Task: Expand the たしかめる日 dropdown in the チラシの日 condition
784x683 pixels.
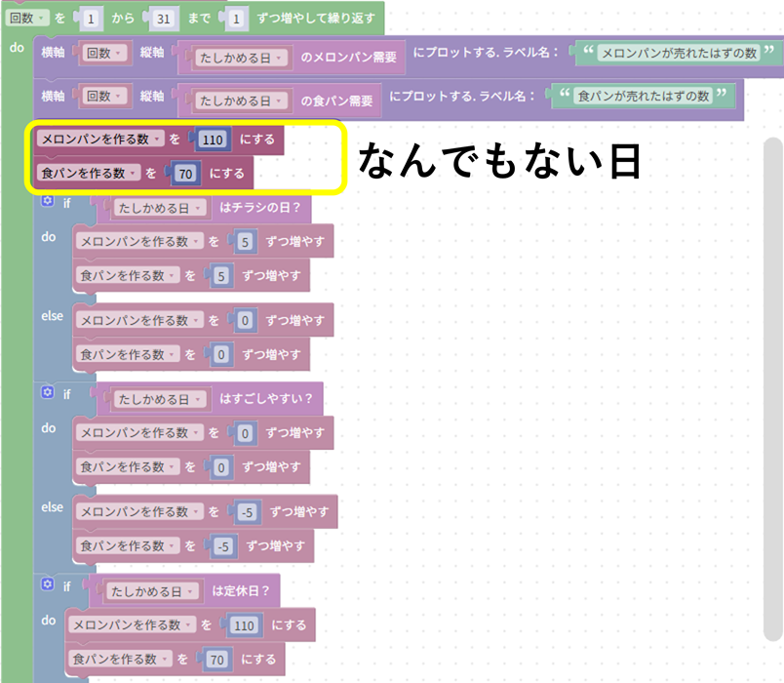Action: point(199,208)
